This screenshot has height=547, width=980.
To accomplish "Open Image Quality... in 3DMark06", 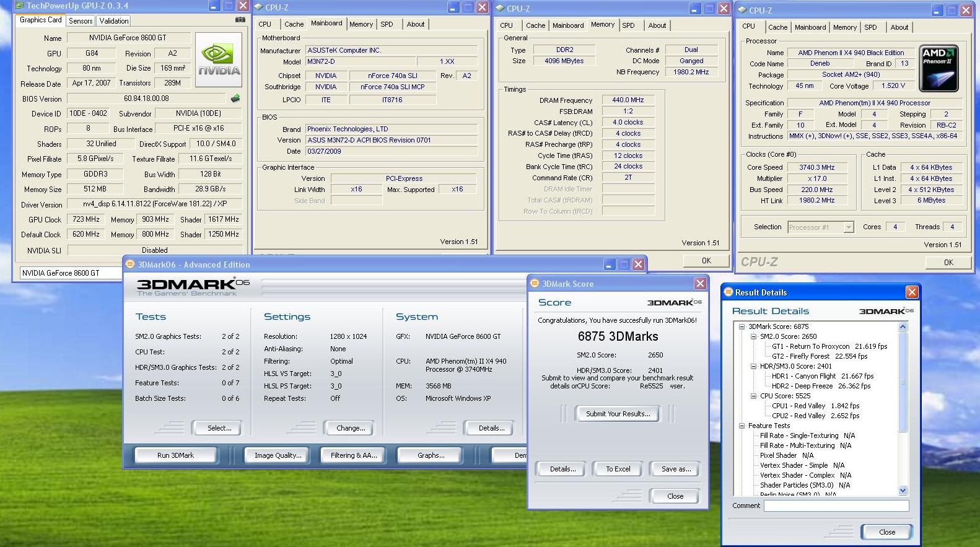I will click(x=278, y=455).
